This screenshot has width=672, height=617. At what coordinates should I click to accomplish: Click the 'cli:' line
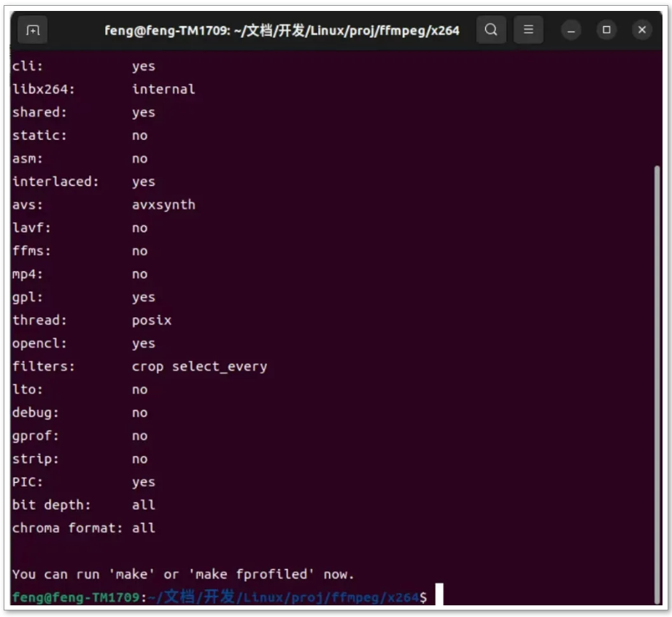tap(84, 66)
